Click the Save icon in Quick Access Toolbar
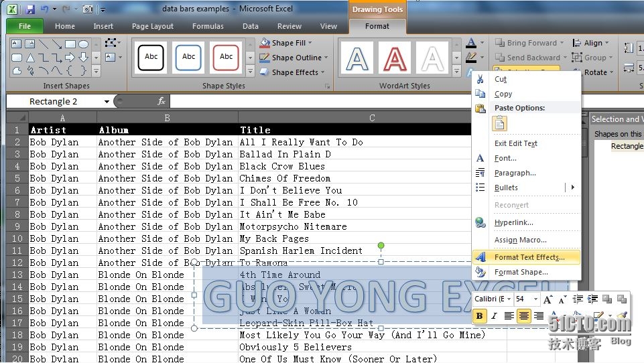 click(30, 9)
